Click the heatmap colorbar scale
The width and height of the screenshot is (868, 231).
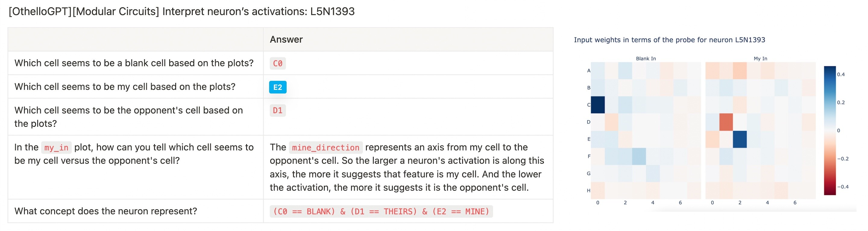pos(830,131)
